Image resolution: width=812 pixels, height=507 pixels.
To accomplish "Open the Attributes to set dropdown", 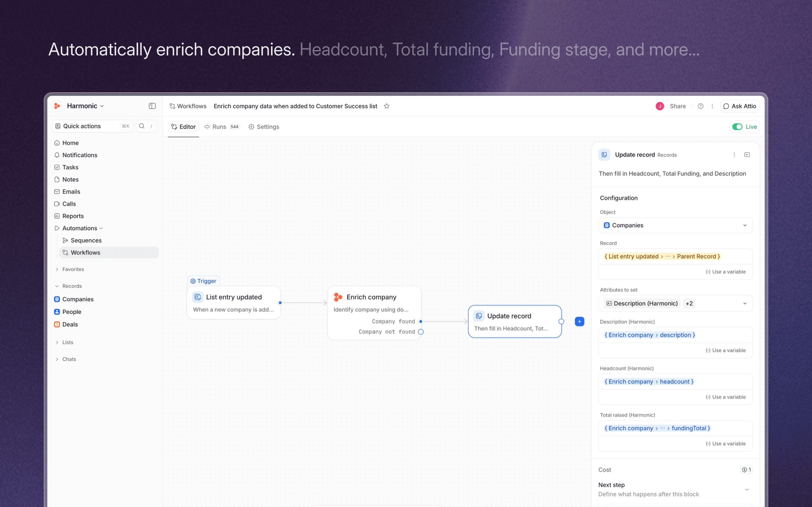I will click(675, 303).
